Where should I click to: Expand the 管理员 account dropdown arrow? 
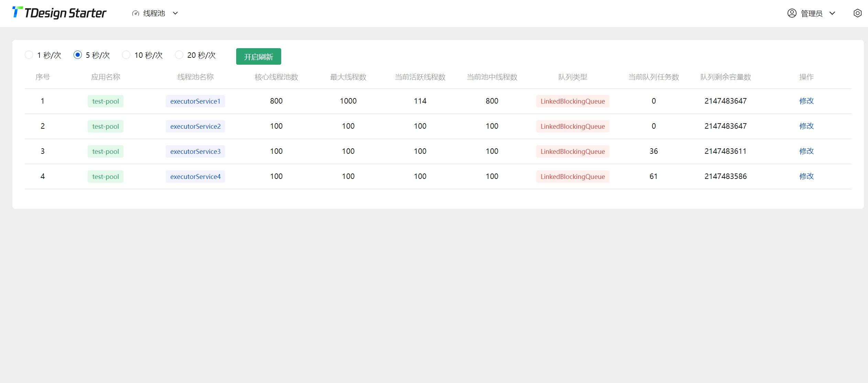[832, 13]
